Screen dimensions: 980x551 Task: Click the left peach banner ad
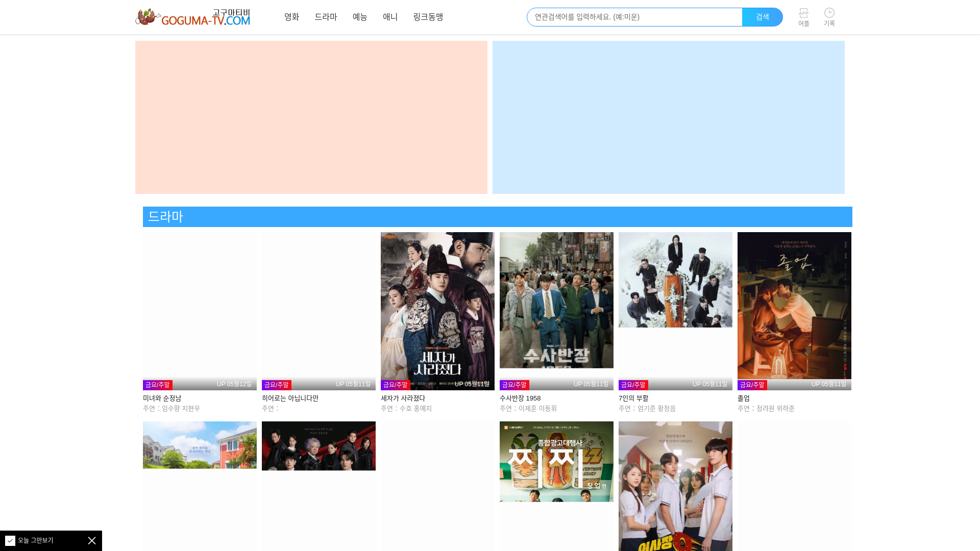point(311,117)
